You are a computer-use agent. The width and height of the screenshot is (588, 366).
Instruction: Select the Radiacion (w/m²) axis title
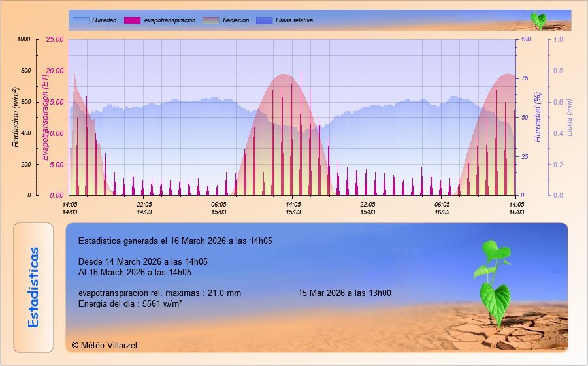tap(16, 117)
